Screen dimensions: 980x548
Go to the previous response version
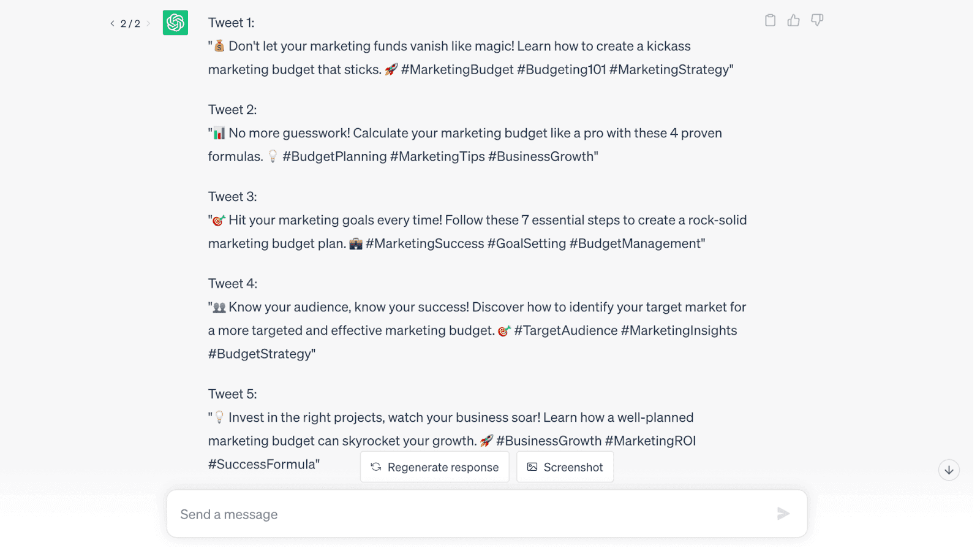[111, 23]
